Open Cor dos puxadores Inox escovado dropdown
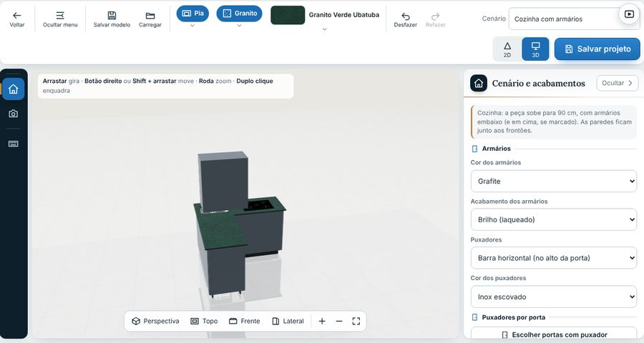644x343 pixels. (x=554, y=297)
